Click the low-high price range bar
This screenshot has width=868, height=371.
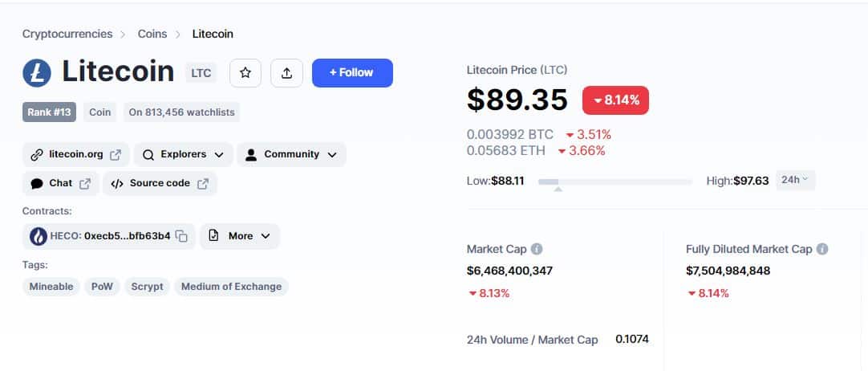point(615,181)
